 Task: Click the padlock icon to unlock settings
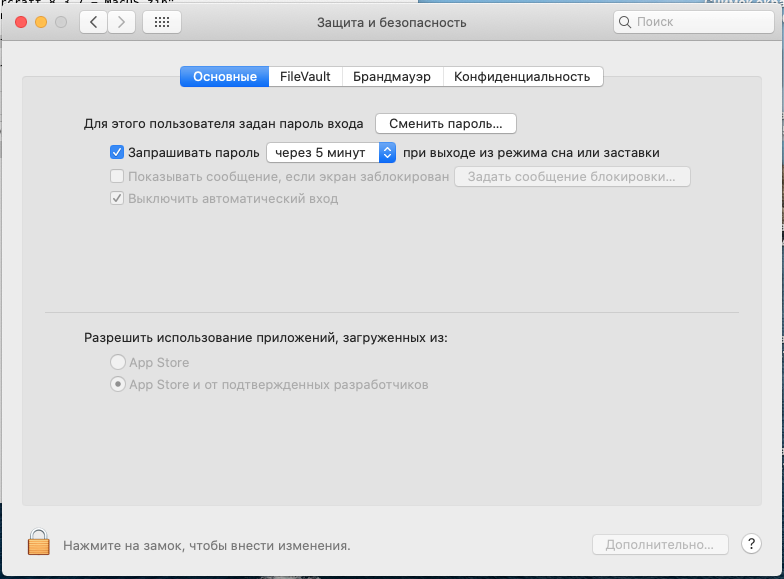coord(38,542)
